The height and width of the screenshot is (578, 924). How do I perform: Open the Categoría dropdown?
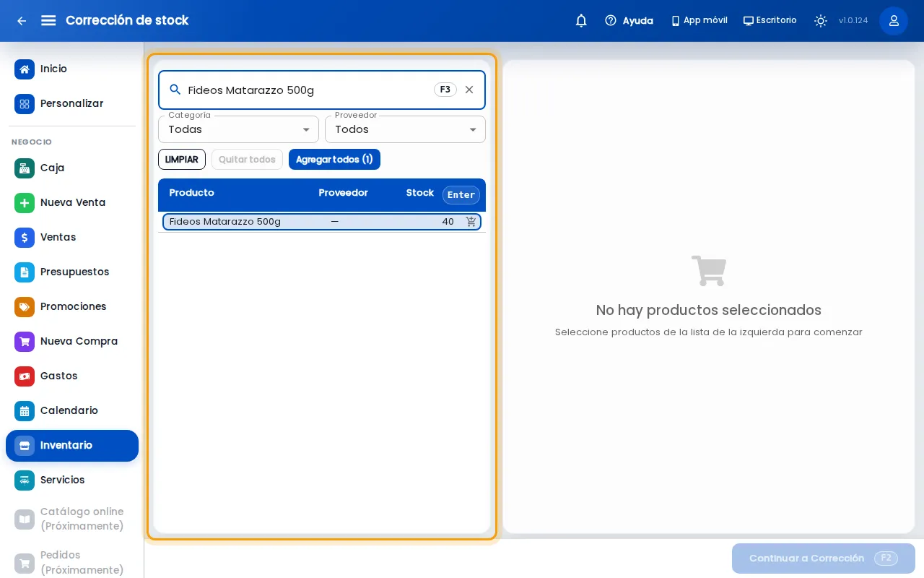tap(238, 129)
